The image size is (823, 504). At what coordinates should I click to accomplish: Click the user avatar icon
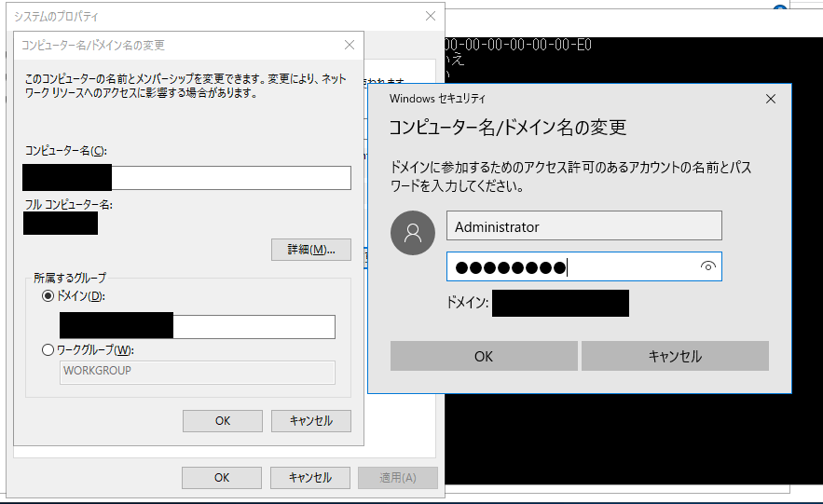pos(413,233)
